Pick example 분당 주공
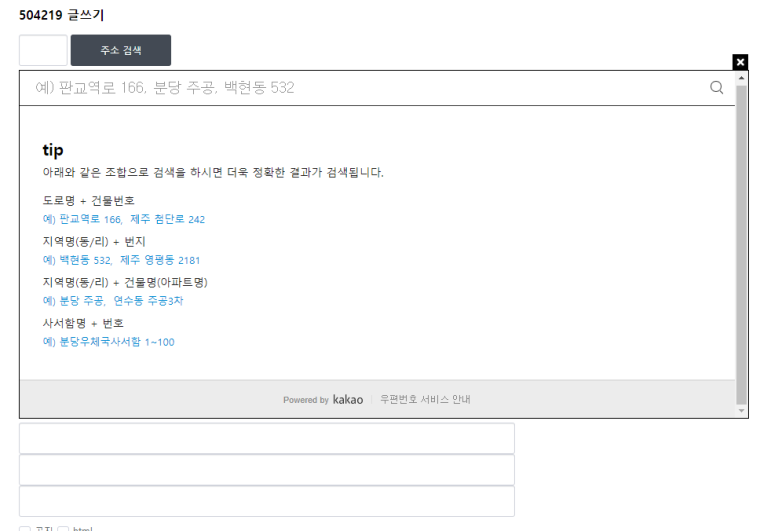The width and height of the screenshot is (760, 531). (82, 301)
